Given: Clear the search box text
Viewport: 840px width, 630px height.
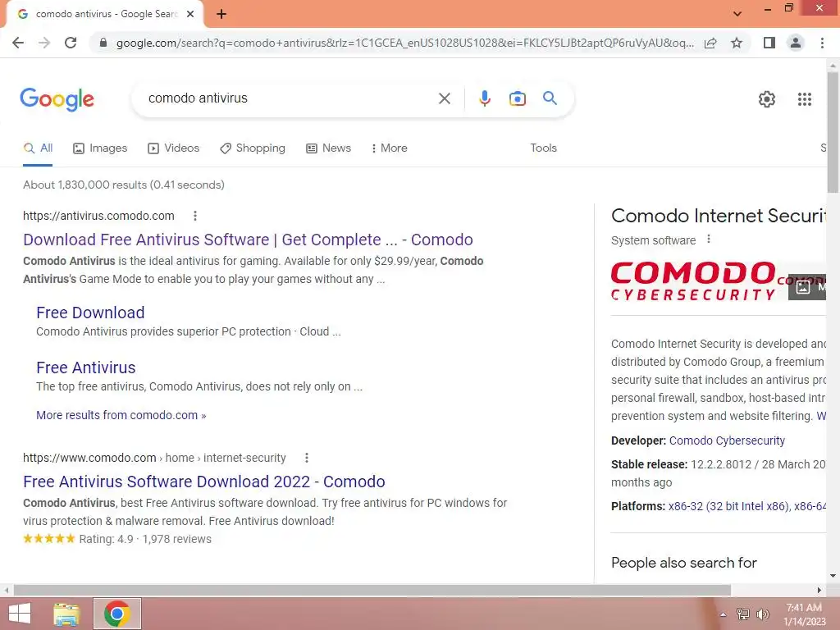Looking at the screenshot, I should tap(444, 98).
